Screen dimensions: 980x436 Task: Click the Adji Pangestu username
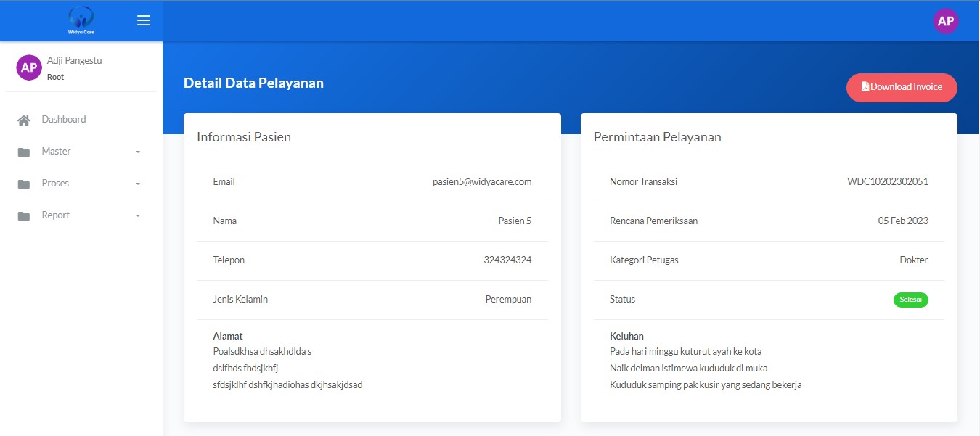[74, 60]
